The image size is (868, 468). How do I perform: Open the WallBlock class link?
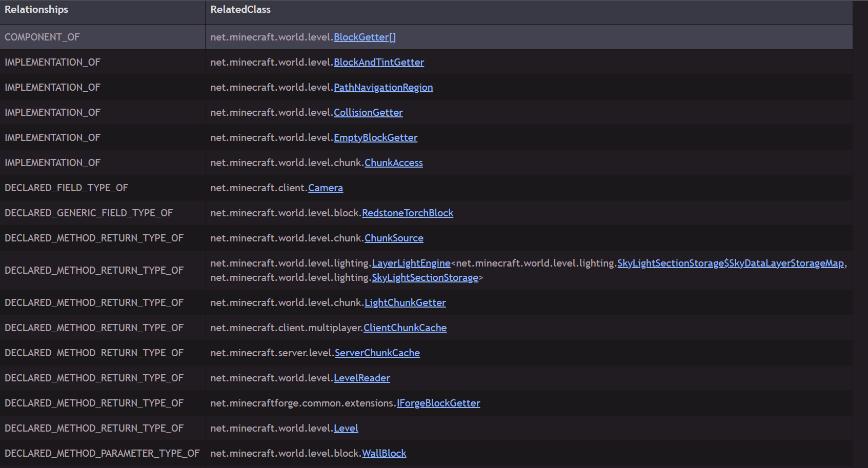[x=383, y=453]
